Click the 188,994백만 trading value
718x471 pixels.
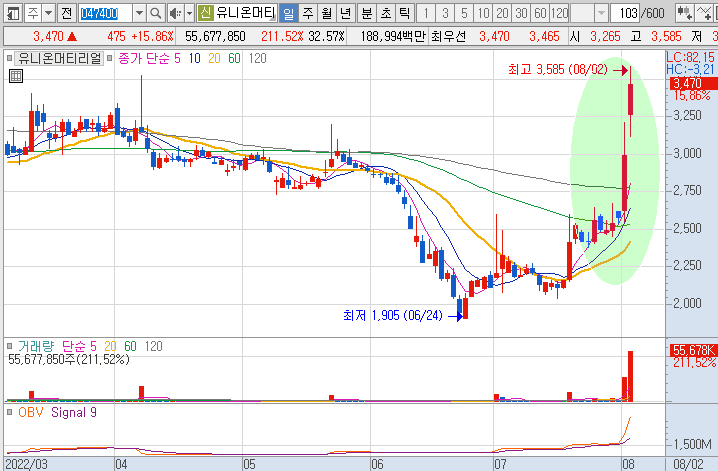click(x=393, y=37)
